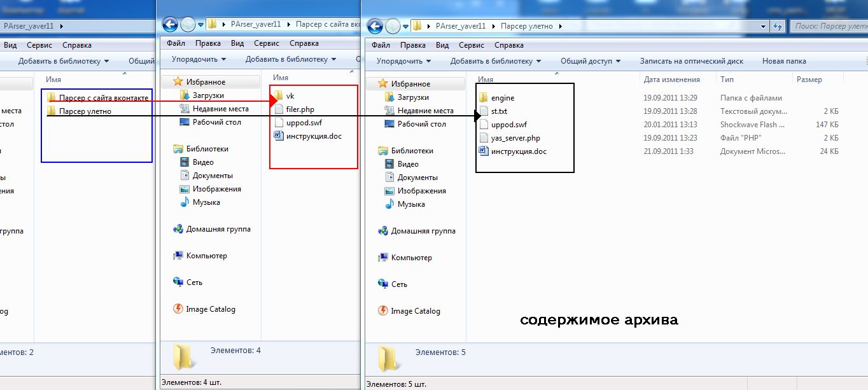Sort by Размер column in right window

tap(809, 80)
